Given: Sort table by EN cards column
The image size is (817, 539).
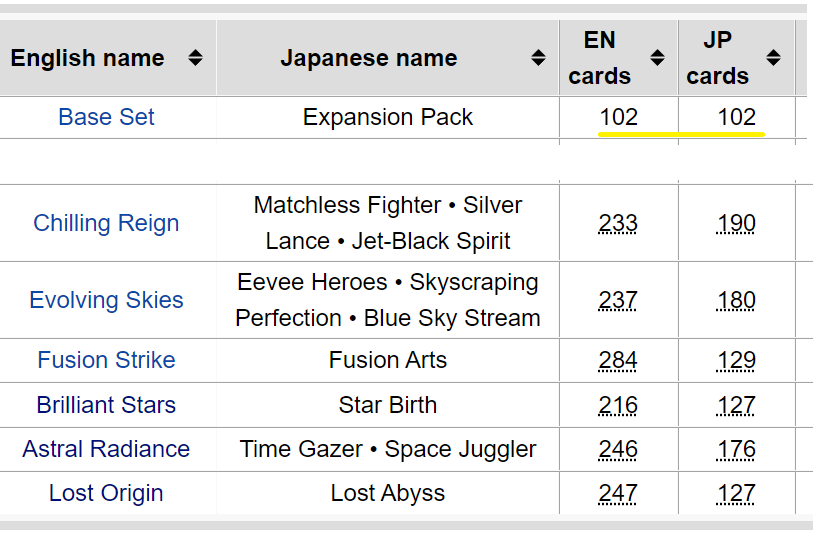Looking at the screenshot, I should click(658, 58).
